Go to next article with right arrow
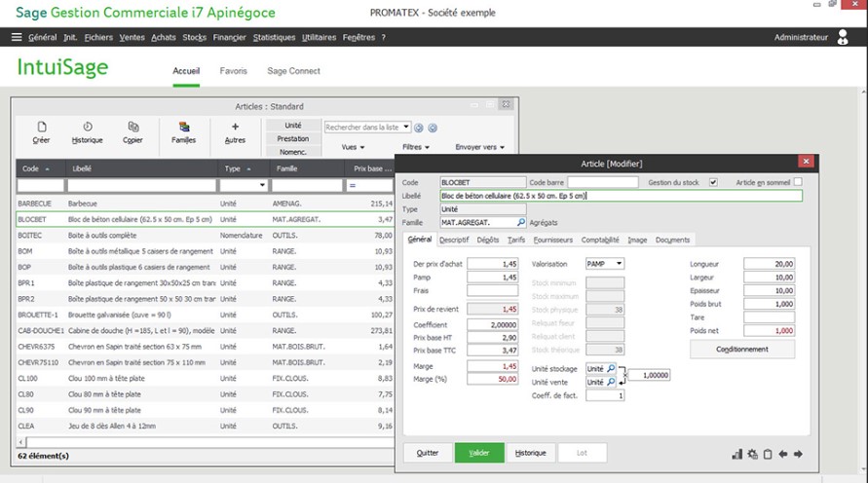The width and height of the screenshot is (868, 483). point(798,454)
